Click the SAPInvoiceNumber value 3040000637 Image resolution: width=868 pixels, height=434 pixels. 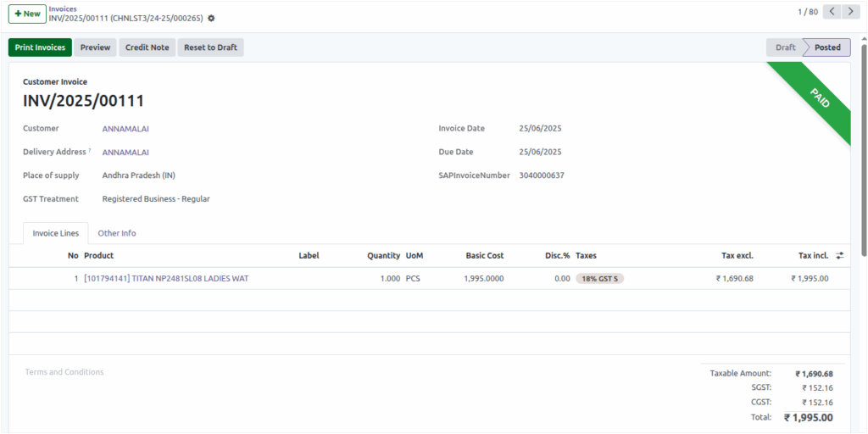point(542,175)
